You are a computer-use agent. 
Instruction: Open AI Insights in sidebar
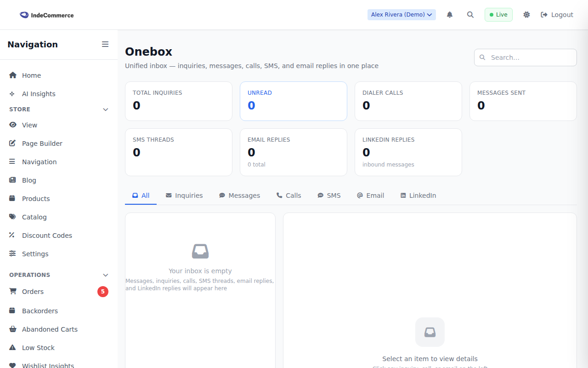[x=59, y=94]
